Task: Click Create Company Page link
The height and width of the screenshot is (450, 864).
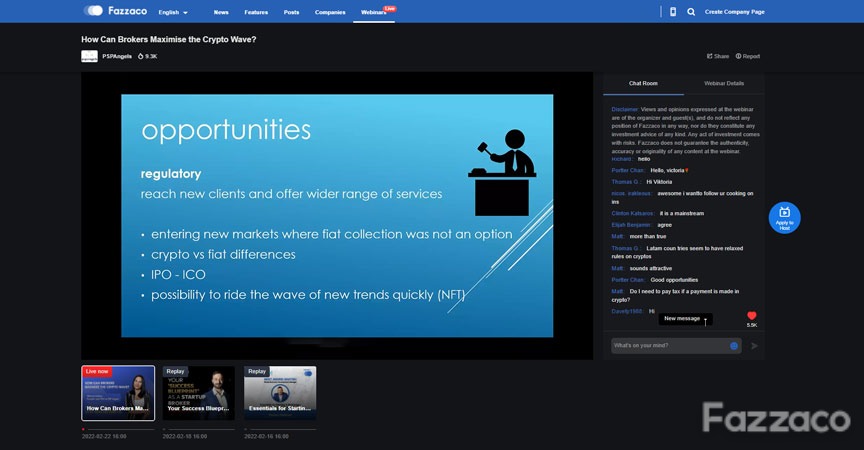Action: coord(735,12)
